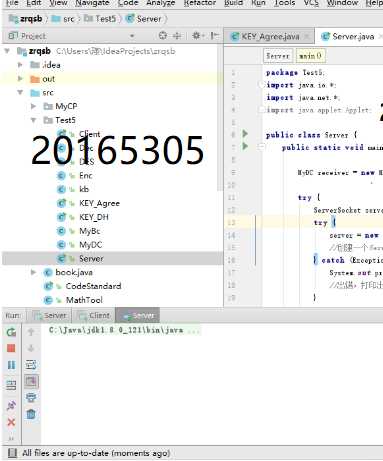
Task: Stop the running process red square
Action: [x=11, y=348]
